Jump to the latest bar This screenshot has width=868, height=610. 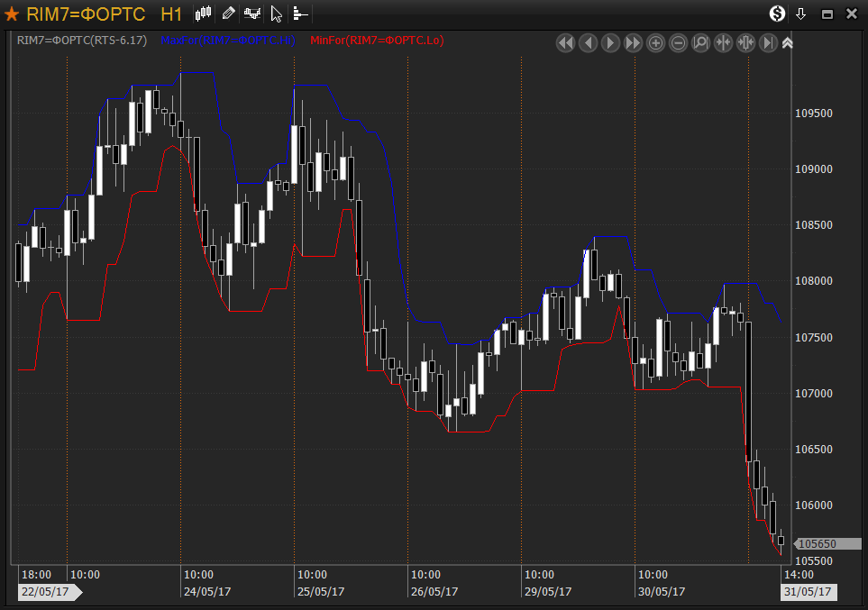(768, 42)
